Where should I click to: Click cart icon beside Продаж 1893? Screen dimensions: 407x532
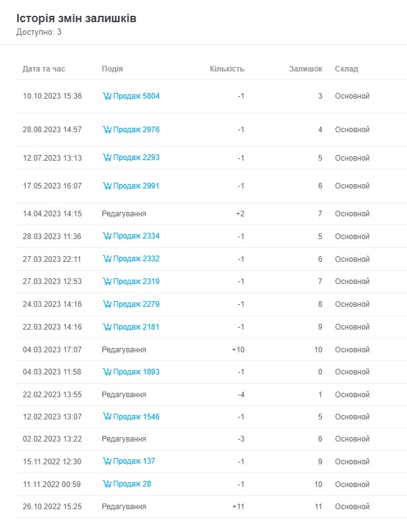(x=107, y=372)
